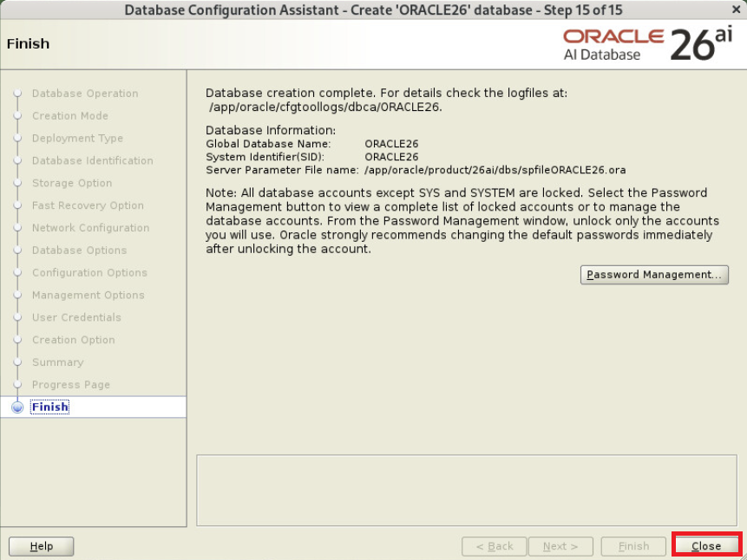Open Help for the assistant
Image resolution: width=747 pixels, height=560 pixels.
pyautogui.click(x=42, y=546)
